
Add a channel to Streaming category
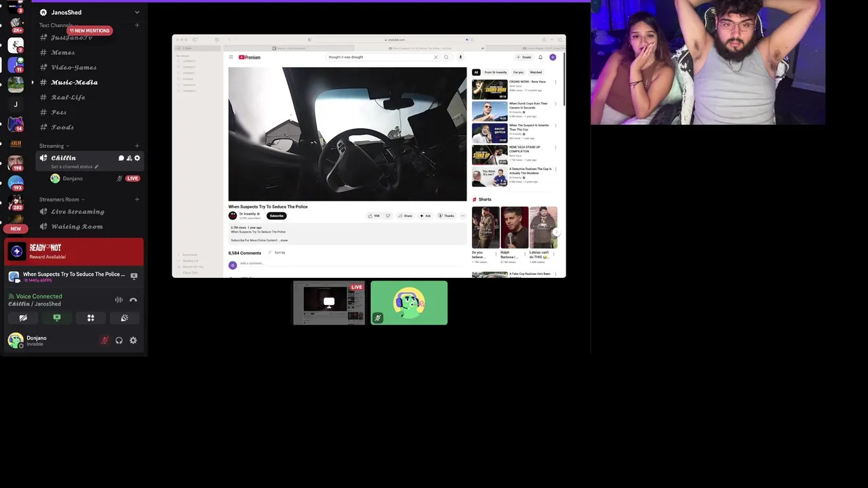(137, 146)
